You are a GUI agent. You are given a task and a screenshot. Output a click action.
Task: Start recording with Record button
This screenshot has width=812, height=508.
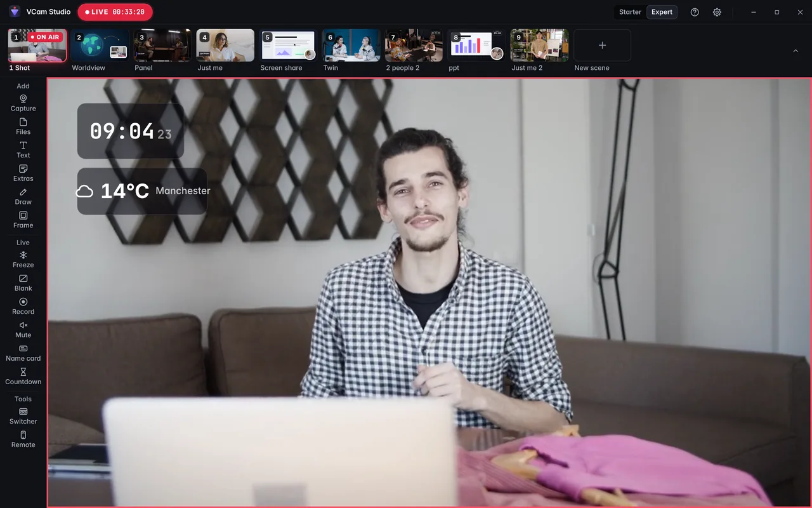(x=23, y=307)
